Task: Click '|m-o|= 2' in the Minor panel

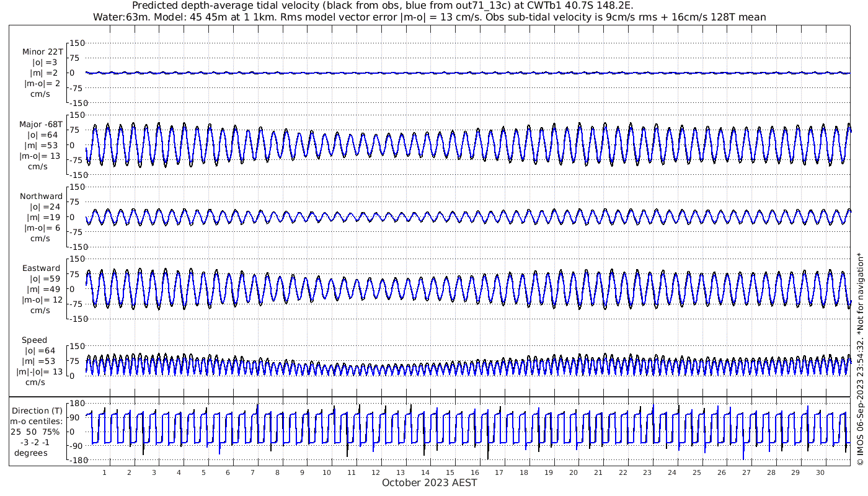Action: [x=42, y=84]
